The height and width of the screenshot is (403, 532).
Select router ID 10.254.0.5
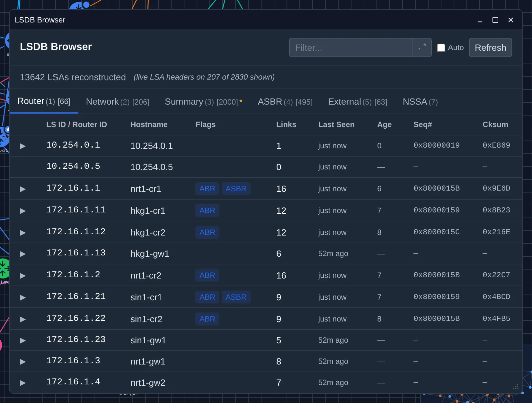click(x=73, y=166)
